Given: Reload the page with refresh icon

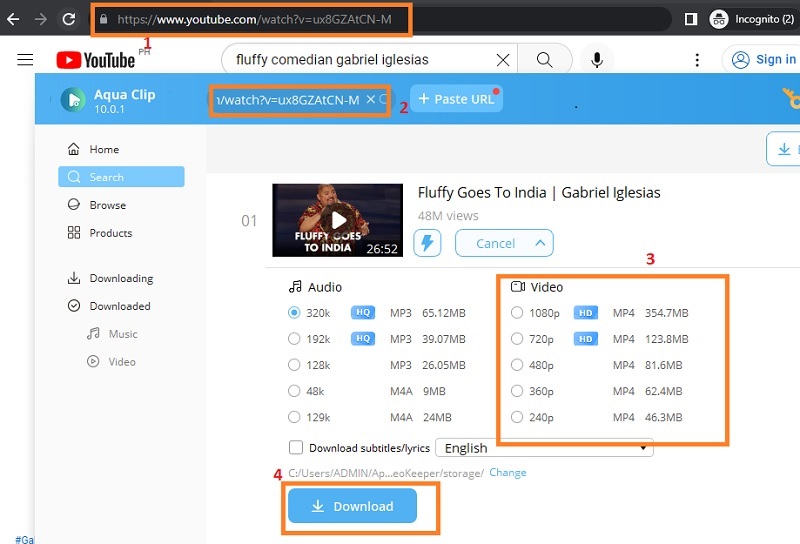Looking at the screenshot, I should pyautogui.click(x=69, y=19).
